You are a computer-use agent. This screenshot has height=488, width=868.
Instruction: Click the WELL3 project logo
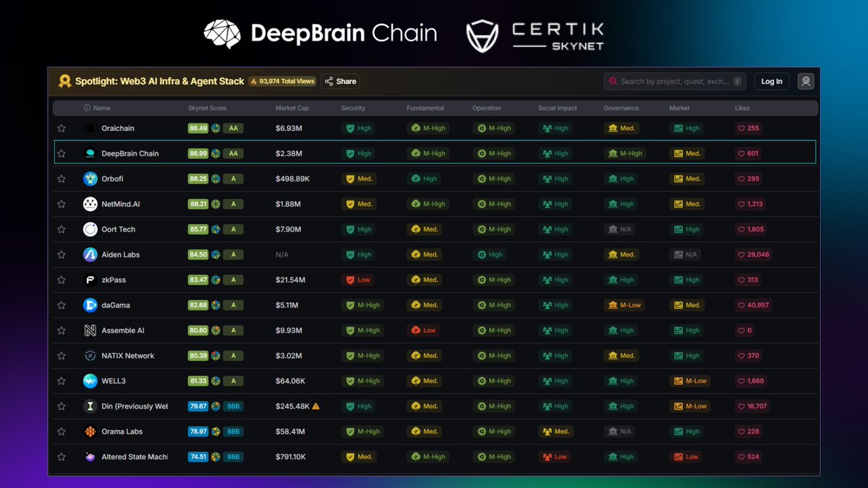[90, 381]
